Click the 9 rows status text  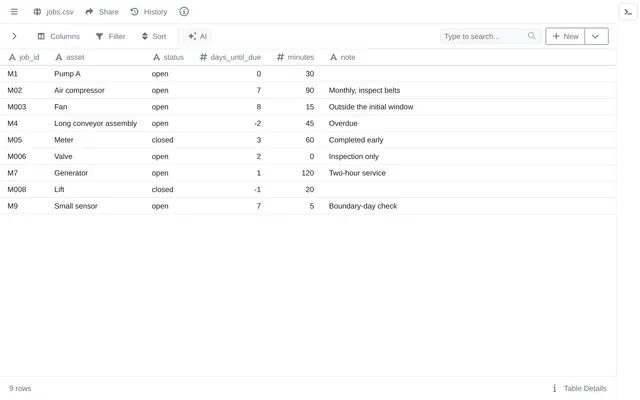pos(20,388)
